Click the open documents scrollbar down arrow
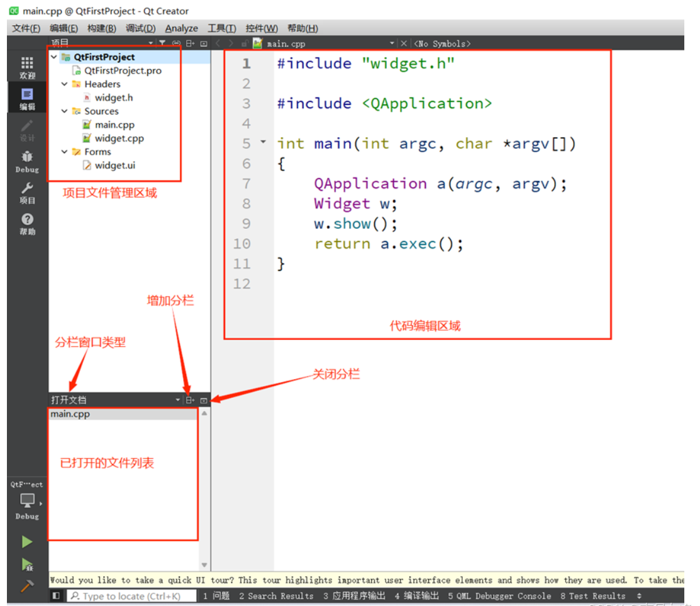 click(x=204, y=565)
